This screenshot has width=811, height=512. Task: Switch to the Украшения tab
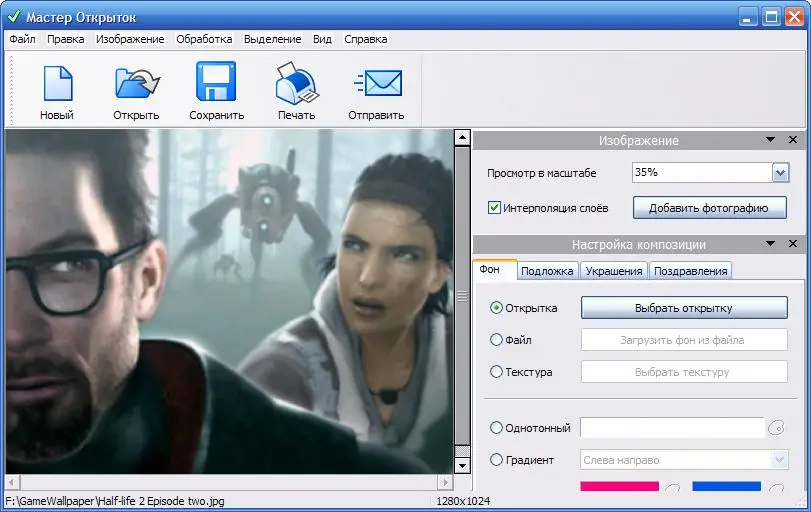(614, 271)
